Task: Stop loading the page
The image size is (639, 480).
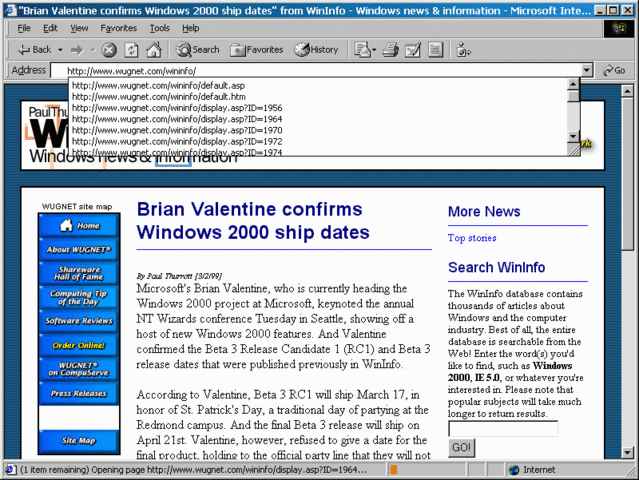Action: click(x=109, y=50)
